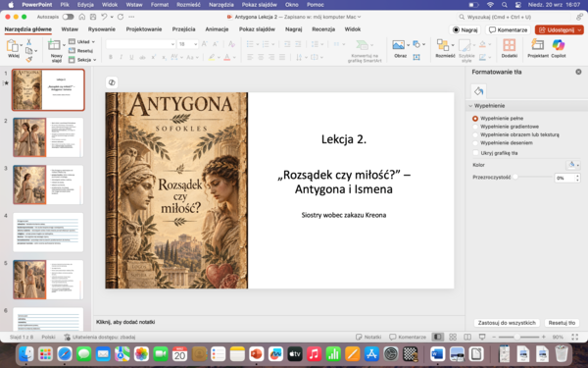Image resolution: width=588 pixels, height=368 pixels.
Task: Open the Układ layout dropdown
Action: tap(81, 41)
